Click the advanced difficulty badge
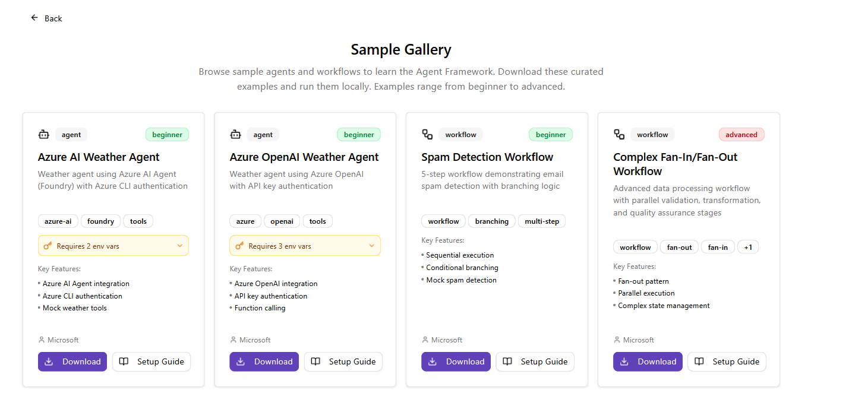This screenshot has width=868, height=403. (741, 135)
